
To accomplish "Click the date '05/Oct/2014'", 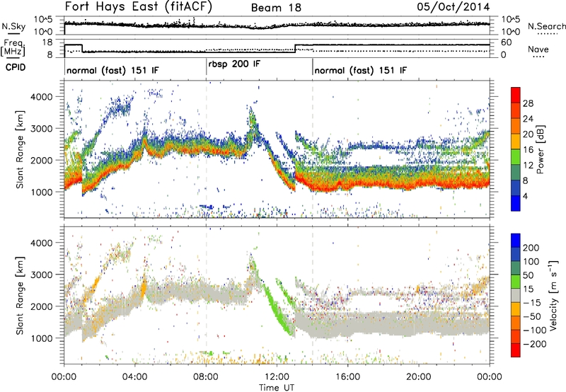I will [x=453, y=7].
